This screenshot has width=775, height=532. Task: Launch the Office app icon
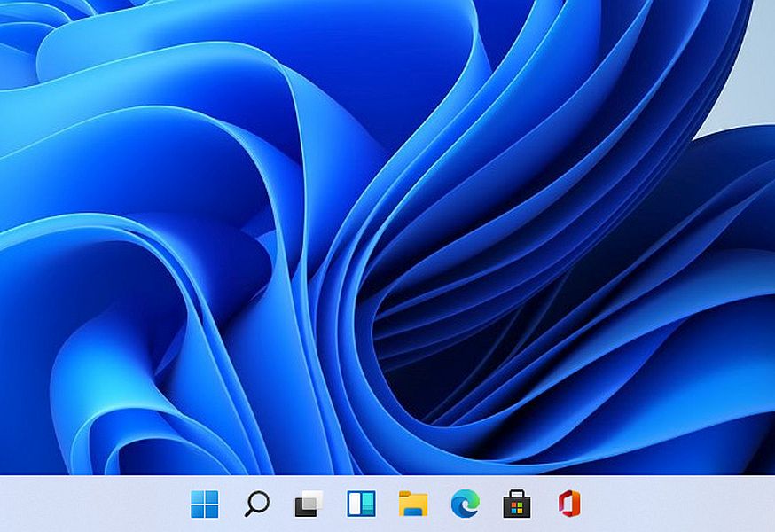point(569,504)
